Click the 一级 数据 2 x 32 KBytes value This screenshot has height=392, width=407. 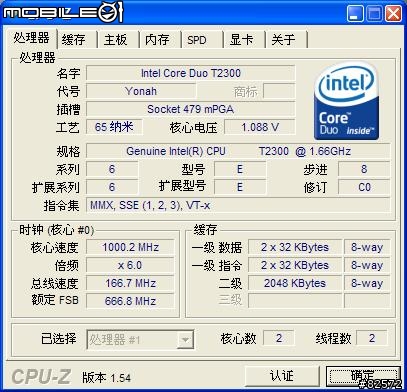tap(295, 247)
